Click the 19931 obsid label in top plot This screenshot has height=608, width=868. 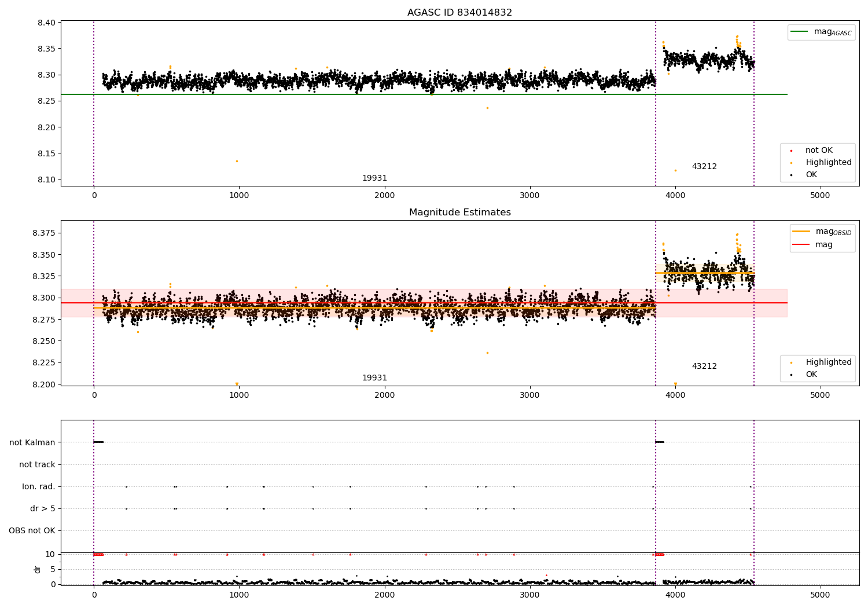point(374,178)
